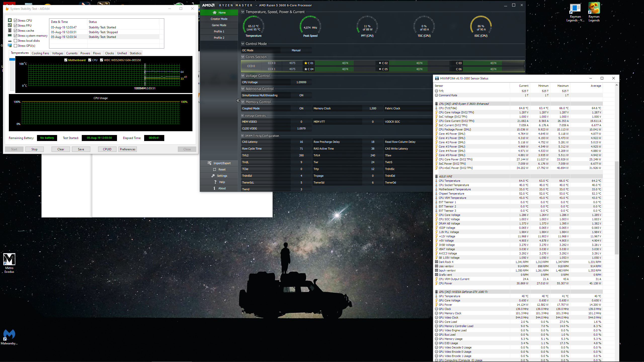Open CPUID from AIDA64
This screenshot has width=644, height=362.
click(107, 149)
